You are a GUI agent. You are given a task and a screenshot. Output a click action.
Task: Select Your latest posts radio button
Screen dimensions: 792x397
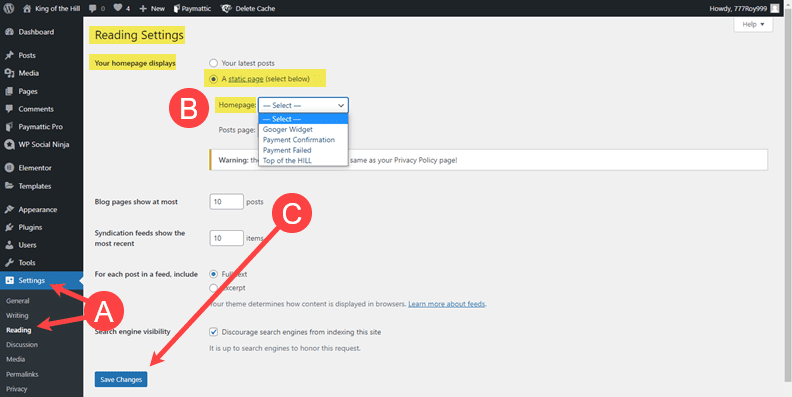214,63
